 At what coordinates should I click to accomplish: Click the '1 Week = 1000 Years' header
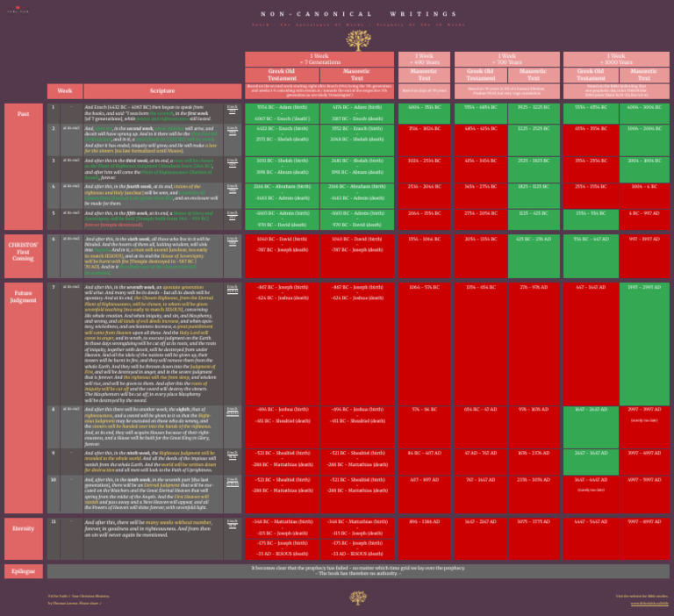coord(616,60)
